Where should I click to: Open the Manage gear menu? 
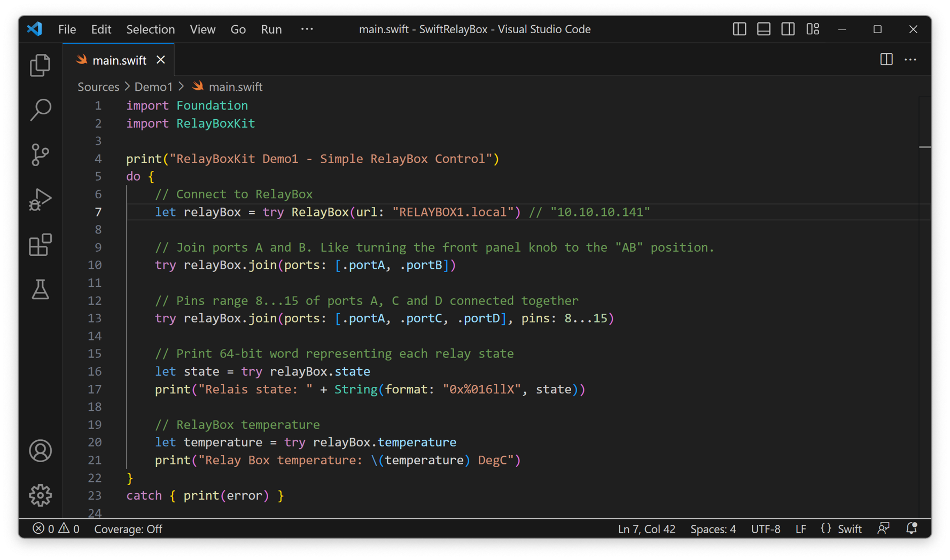(40, 495)
